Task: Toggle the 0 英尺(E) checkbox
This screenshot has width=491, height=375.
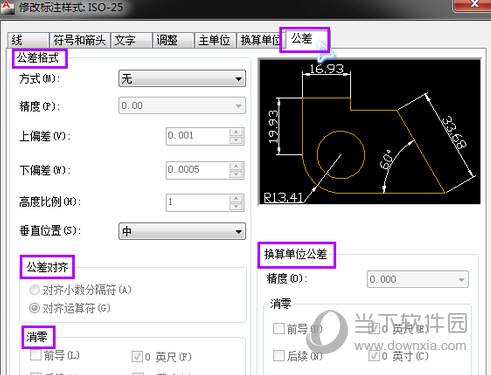Action: click(x=374, y=329)
